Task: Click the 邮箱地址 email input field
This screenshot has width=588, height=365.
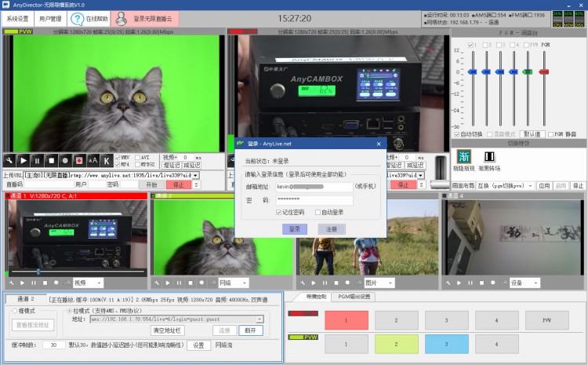Action: tap(314, 187)
